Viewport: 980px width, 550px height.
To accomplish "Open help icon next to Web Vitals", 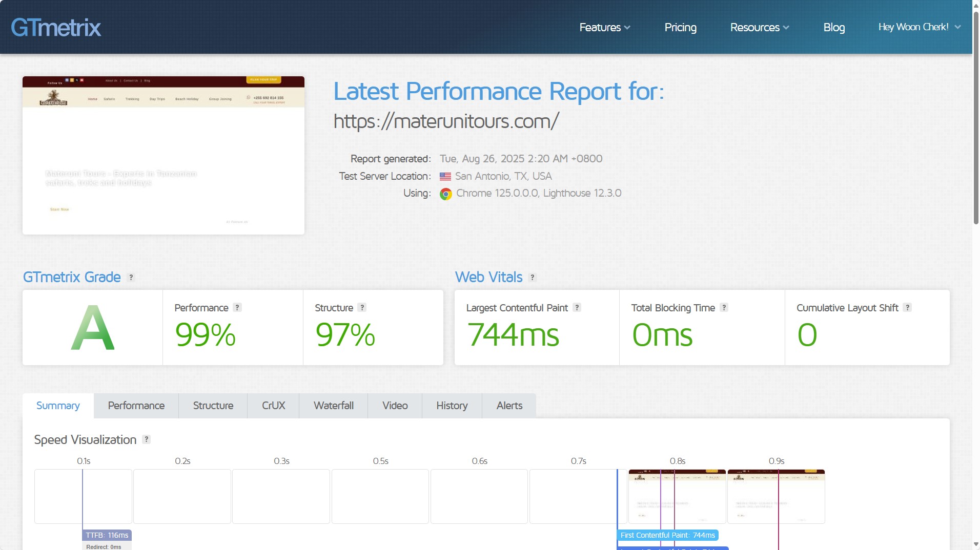I will tap(533, 278).
